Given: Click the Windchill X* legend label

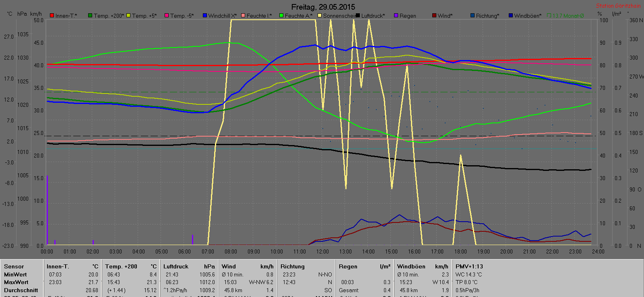Looking at the screenshot, I should pos(223,16).
